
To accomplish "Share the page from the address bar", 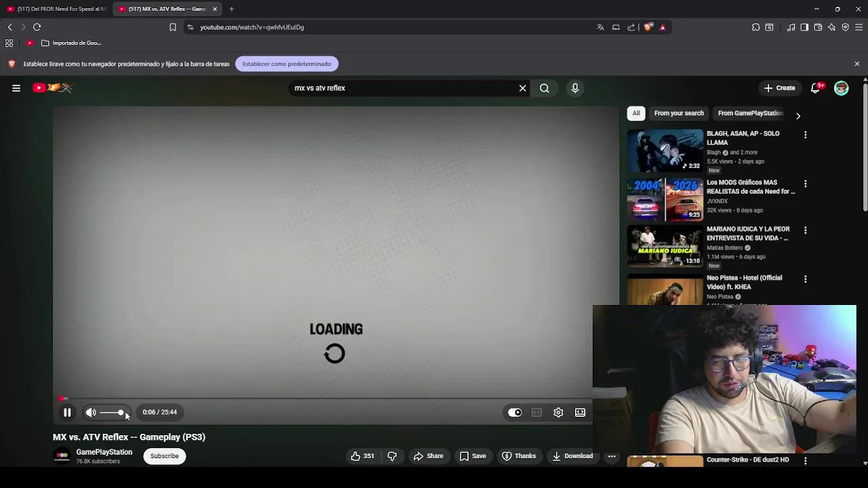I will tap(631, 27).
